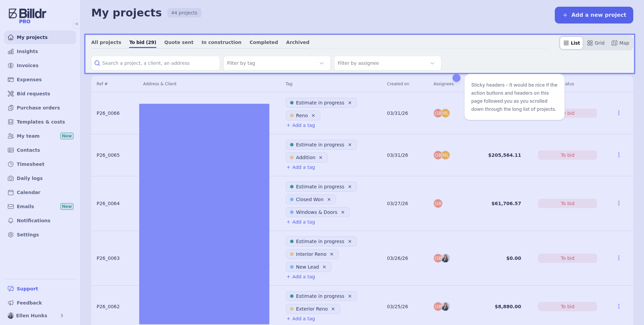Open Purchase orders page
Image resolution: width=644 pixels, height=325 pixels.
point(38,108)
